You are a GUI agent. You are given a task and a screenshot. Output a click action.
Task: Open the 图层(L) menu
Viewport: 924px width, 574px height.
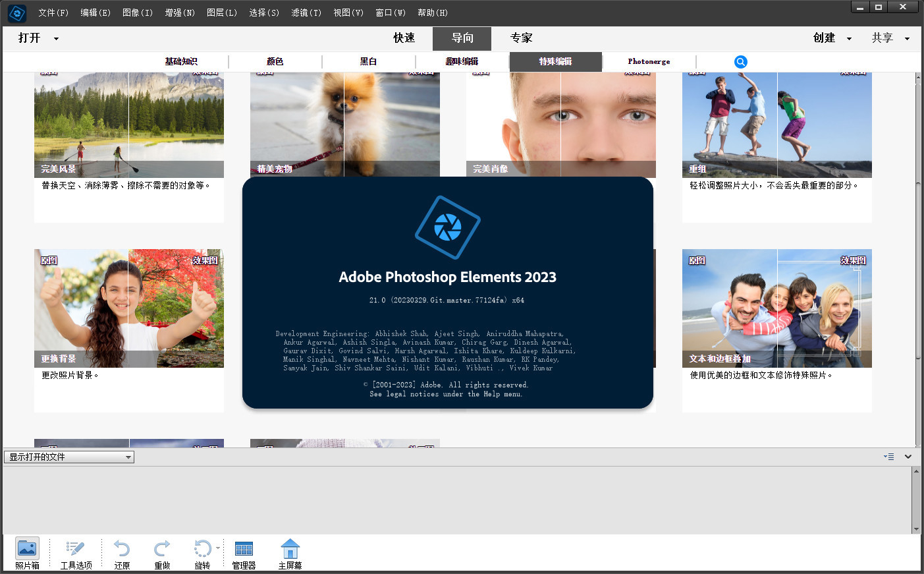pyautogui.click(x=222, y=13)
